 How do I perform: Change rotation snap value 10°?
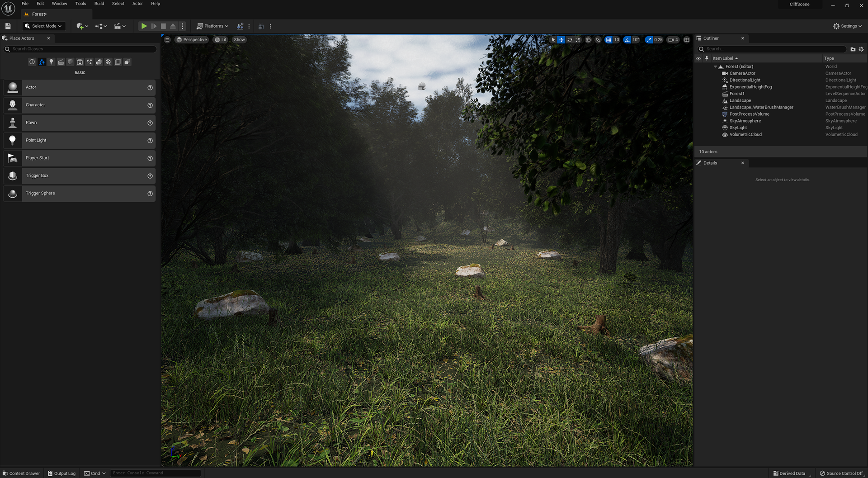[x=636, y=40]
